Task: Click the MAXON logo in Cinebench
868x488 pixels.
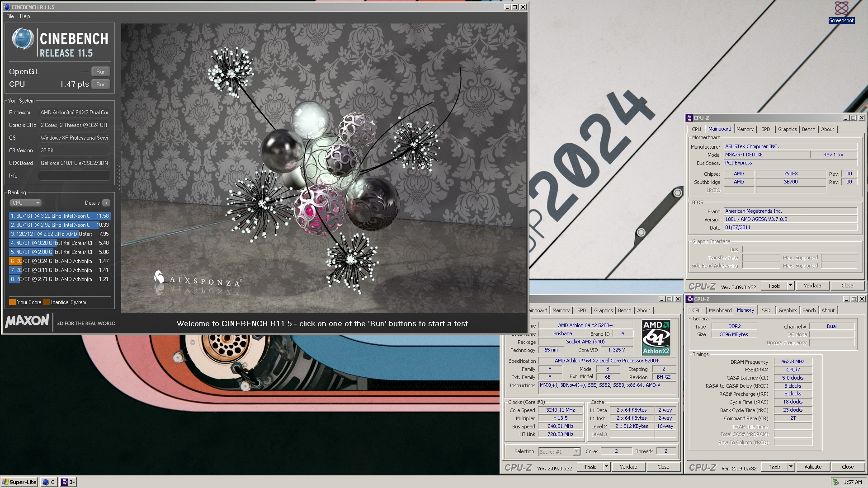Action: [x=27, y=321]
